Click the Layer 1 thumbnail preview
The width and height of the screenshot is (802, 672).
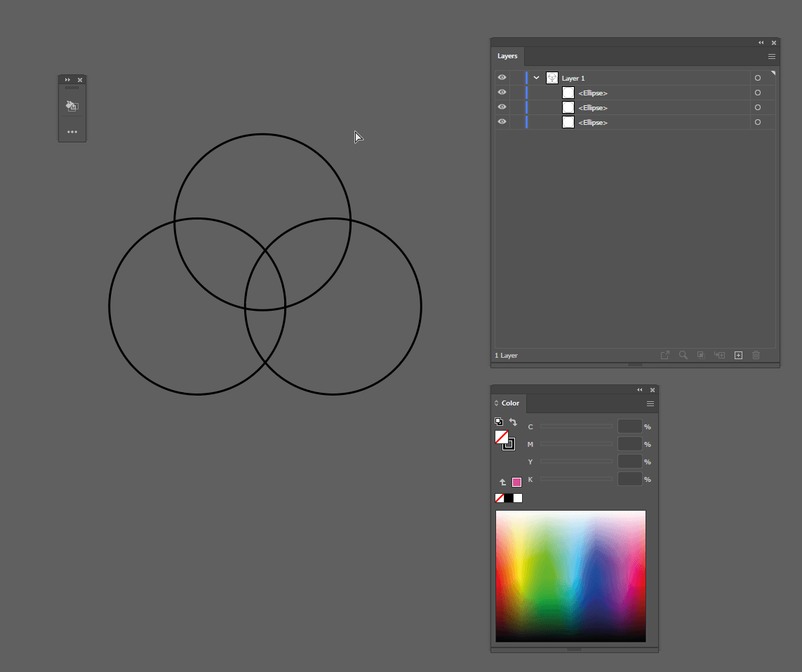coord(552,78)
